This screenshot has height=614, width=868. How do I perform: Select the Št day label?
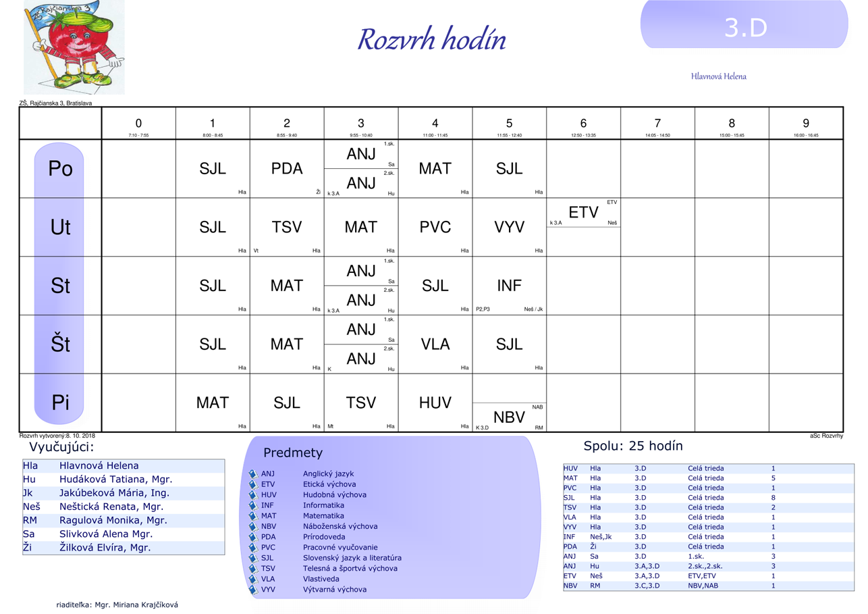click(x=60, y=344)
